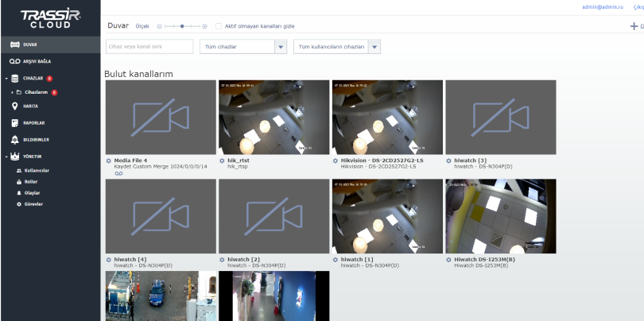
Task: Click the Media File 4 channel name
Action: (x=130, y=160)
